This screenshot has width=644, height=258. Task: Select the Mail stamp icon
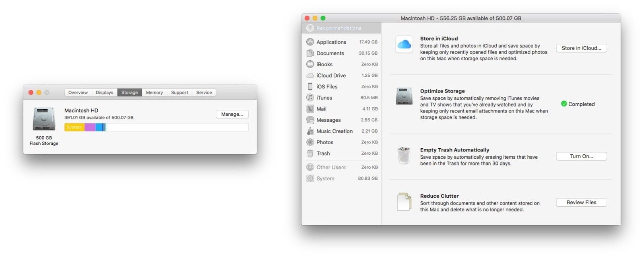pyautogui.click(x=310, y=109)
